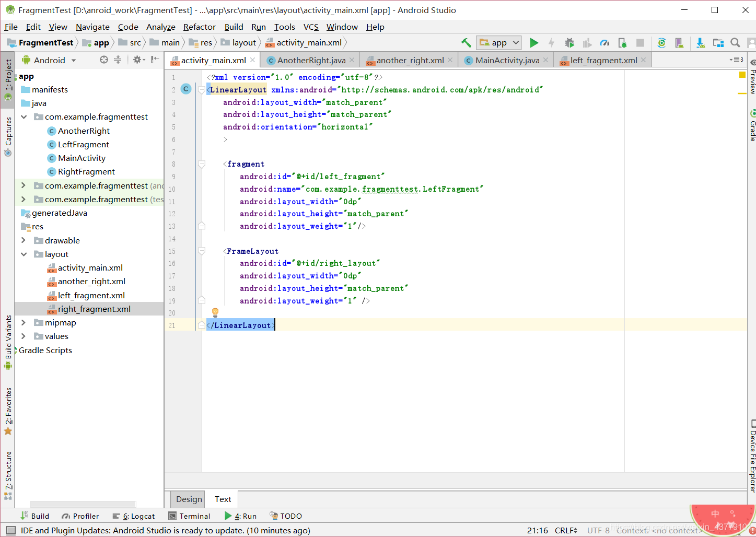
Task: Open Build Variants side panel
Action: coord(8,342)
